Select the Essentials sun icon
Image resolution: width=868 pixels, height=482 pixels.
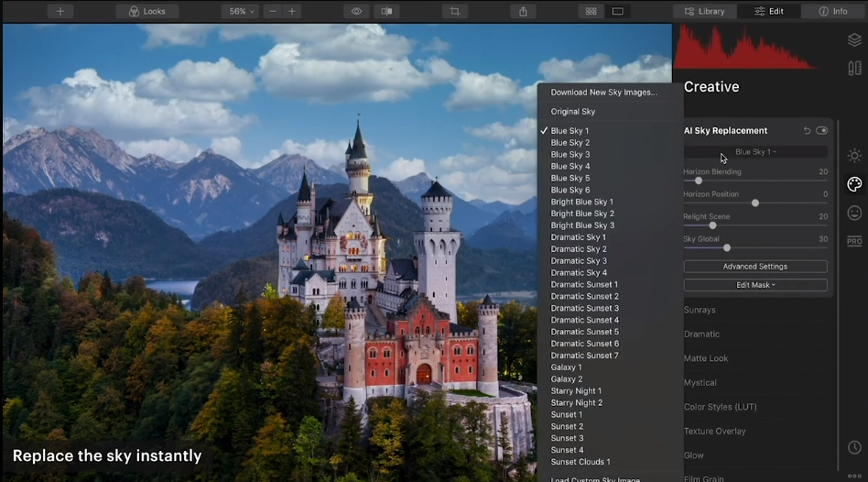854,156
